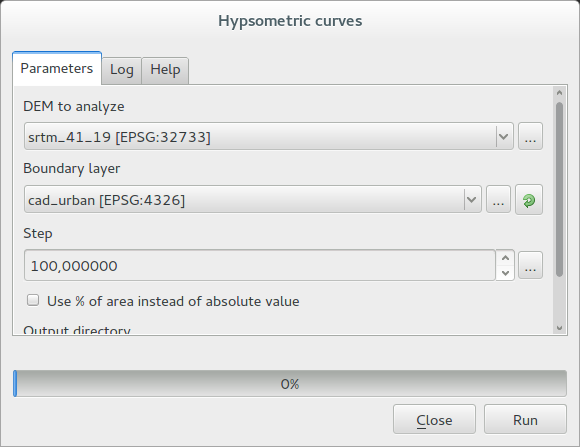Click into the Step value field
The height and width of the screenshot is (447, 580).
pyautogui.click(x=260, y=265)
